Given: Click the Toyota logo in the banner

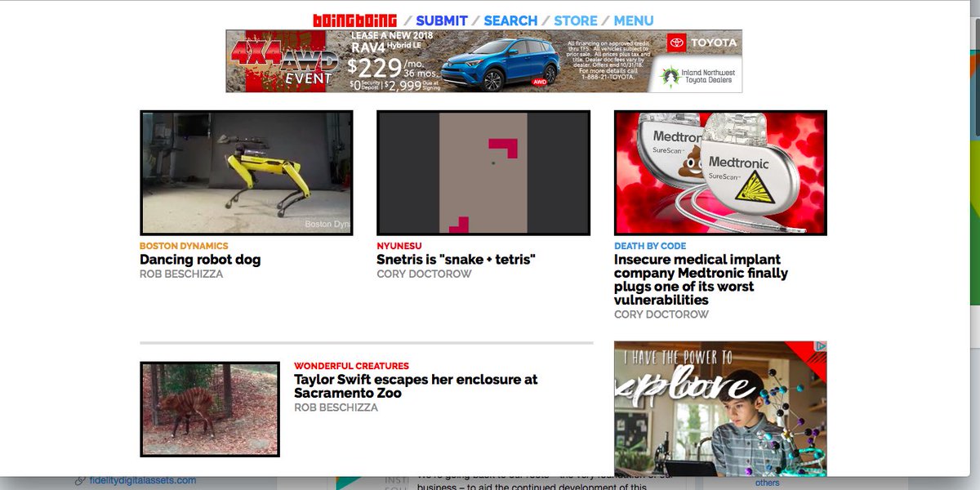Looking at the screenshot, I should point(702,42).
